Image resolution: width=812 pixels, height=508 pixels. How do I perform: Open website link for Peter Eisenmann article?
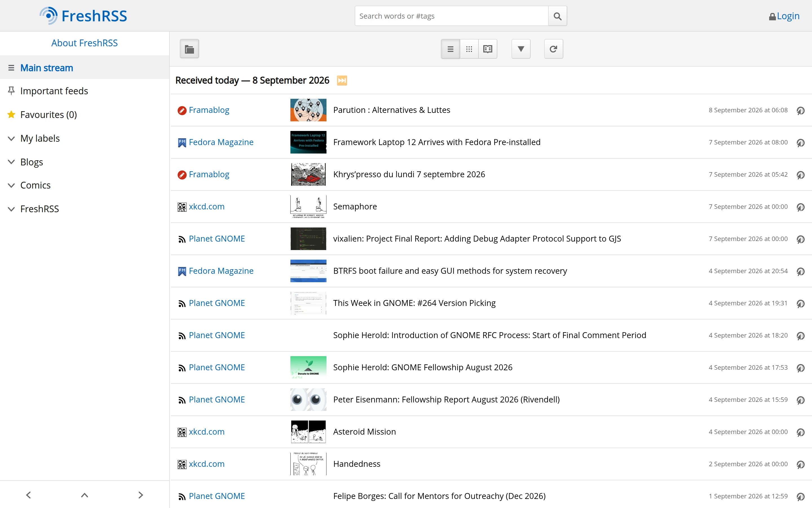pos(801,400)
